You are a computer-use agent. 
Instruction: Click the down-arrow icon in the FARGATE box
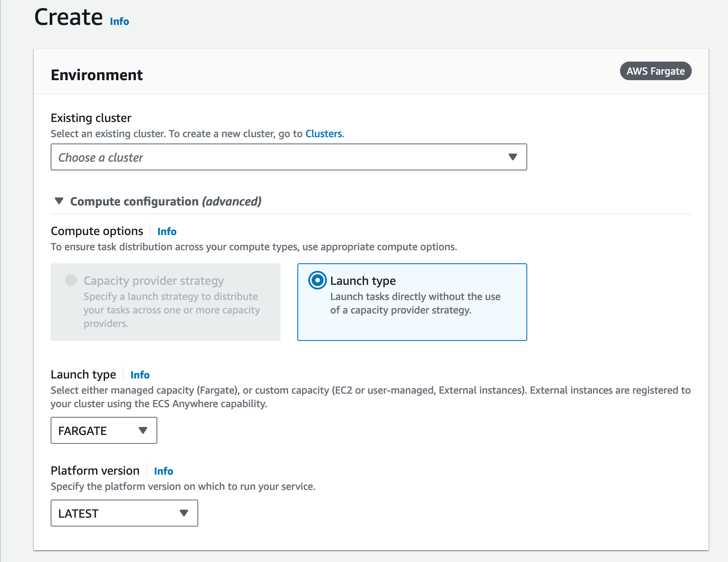pyautogui.click(x=143, y=430)
